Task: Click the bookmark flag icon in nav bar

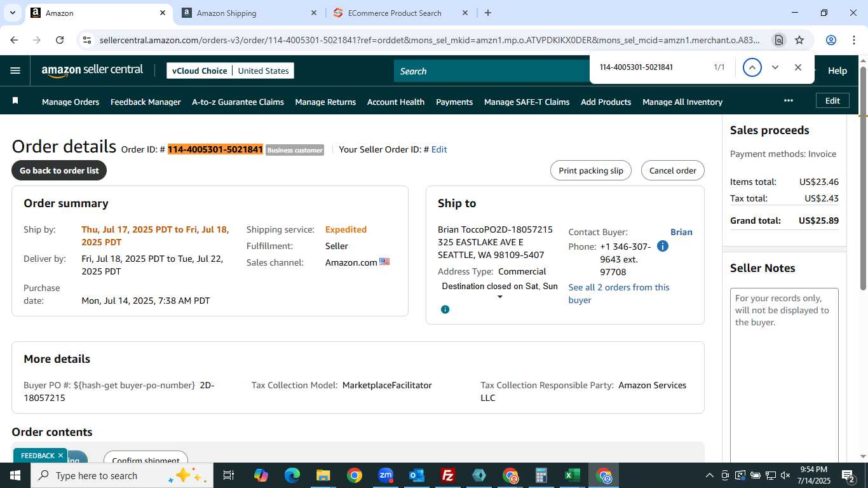Action: coord(15,101)
